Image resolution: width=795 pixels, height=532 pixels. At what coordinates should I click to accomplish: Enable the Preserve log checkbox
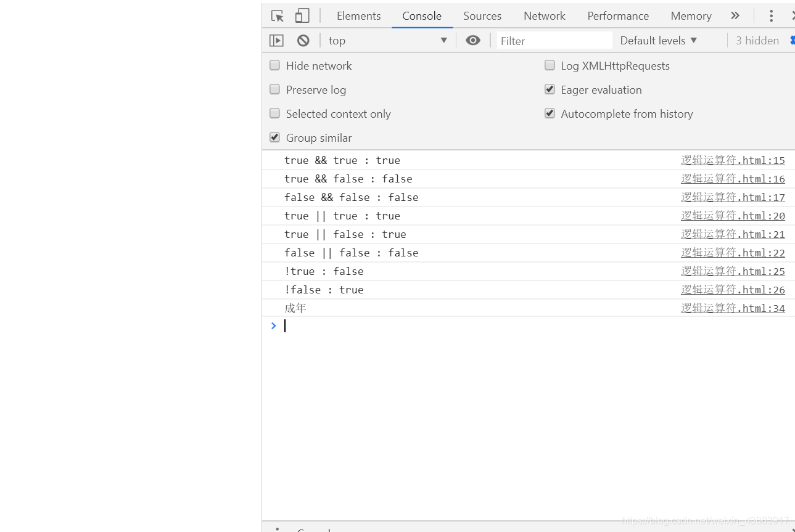(x=275, y=89)
